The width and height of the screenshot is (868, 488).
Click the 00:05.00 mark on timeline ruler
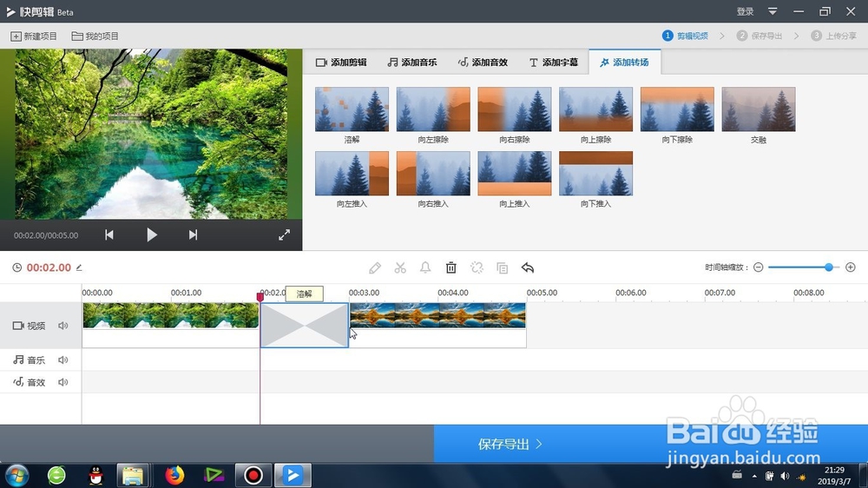(542, 293)
